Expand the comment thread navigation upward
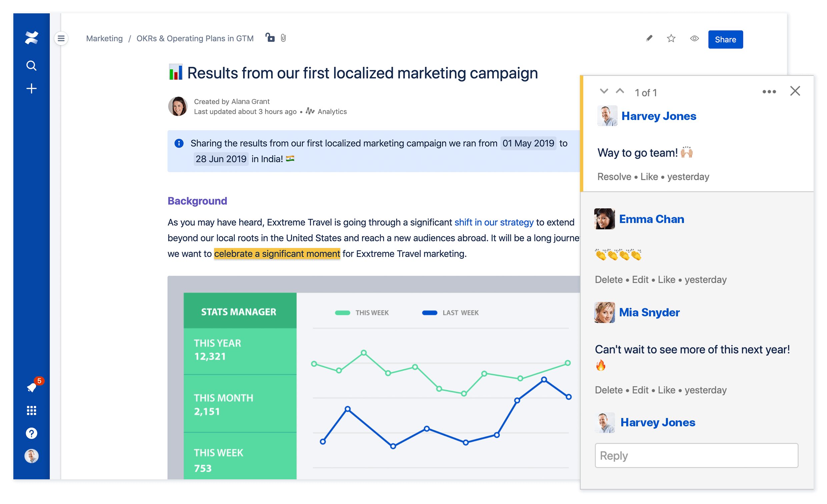Viewport: 827px width, 504px height. coord(620,91)
